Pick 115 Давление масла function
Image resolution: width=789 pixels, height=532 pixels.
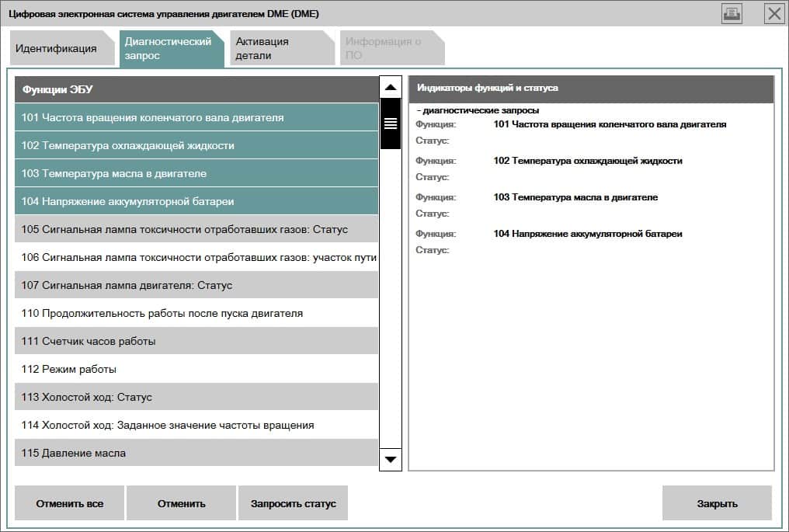pos(196,453)
